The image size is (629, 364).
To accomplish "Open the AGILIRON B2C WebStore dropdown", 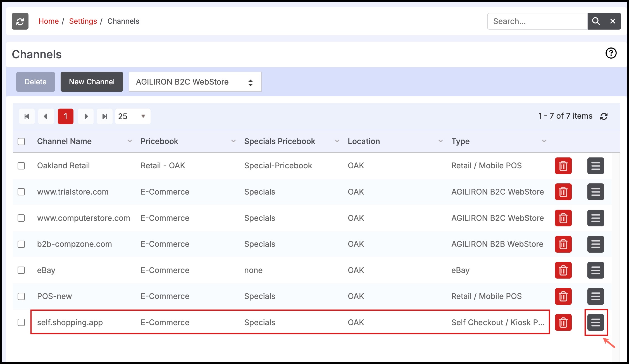I will pyautogui.click(x=195, y=82).
